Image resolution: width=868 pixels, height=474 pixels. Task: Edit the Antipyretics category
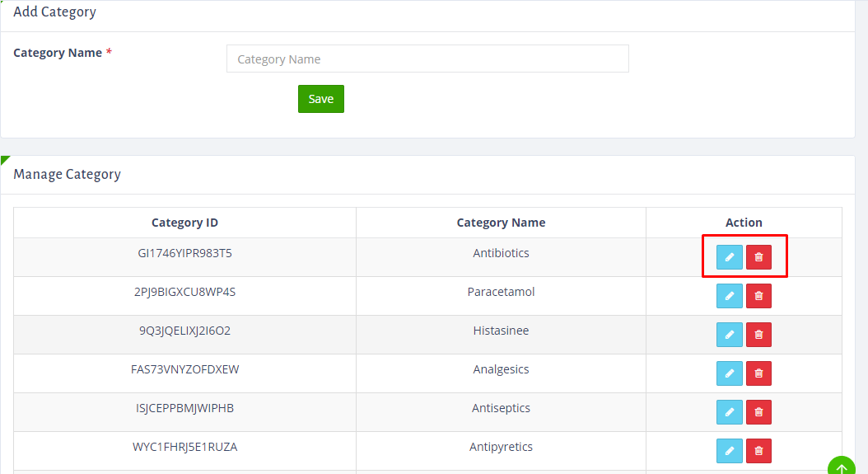729,451
